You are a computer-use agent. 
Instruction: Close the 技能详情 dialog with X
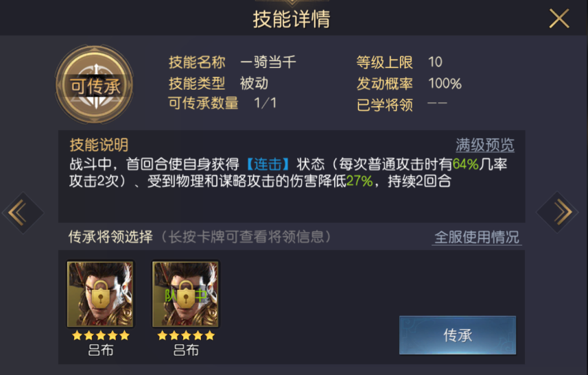point(558,19)
